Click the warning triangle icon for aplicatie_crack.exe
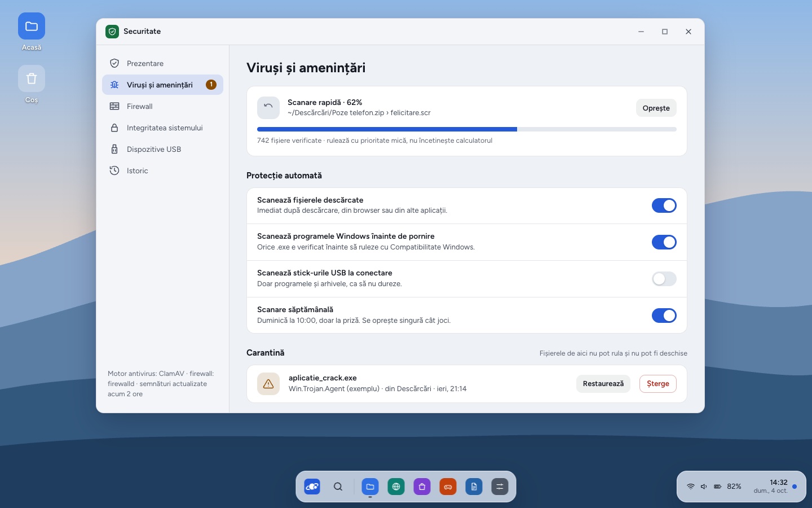The image size is (812, 508). click(x=268, y=384)
